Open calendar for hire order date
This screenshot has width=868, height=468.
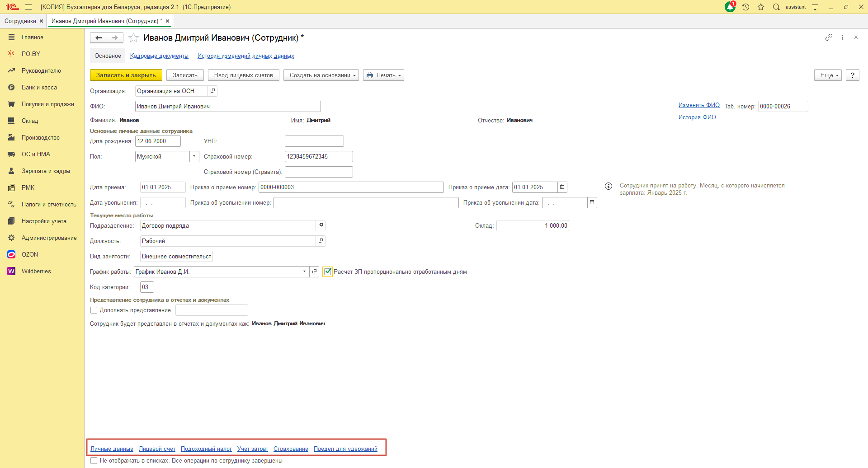[x=562, y=187]
